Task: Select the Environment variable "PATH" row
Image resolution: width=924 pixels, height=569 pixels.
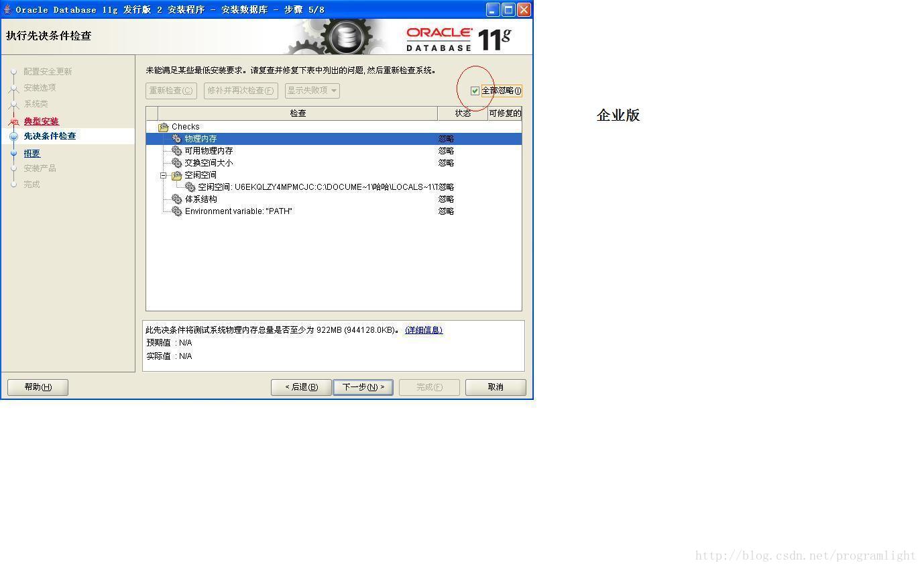Action: pyautogui.click(x=334, y=211)
